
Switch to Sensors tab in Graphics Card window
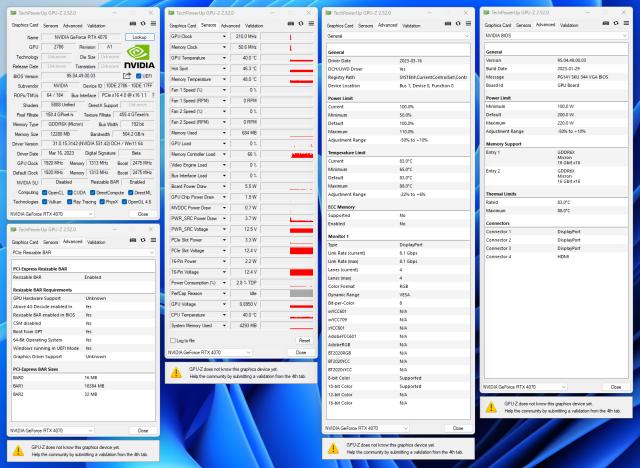coord(51,26)
